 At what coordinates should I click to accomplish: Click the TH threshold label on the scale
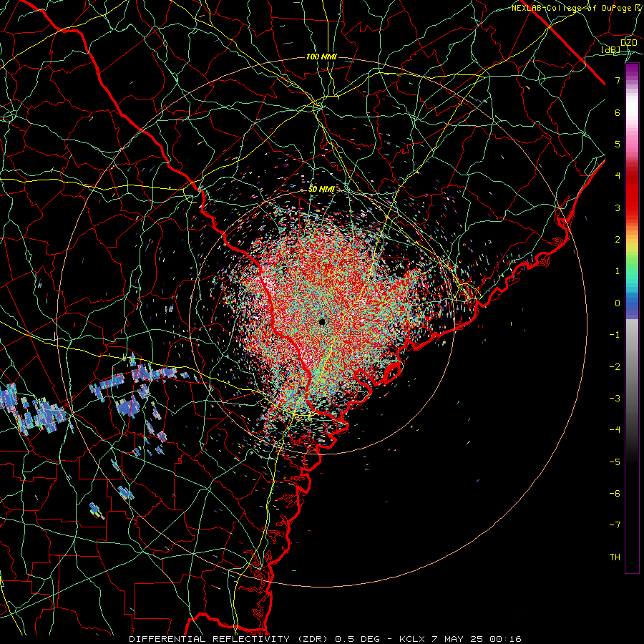pos(615,557)
